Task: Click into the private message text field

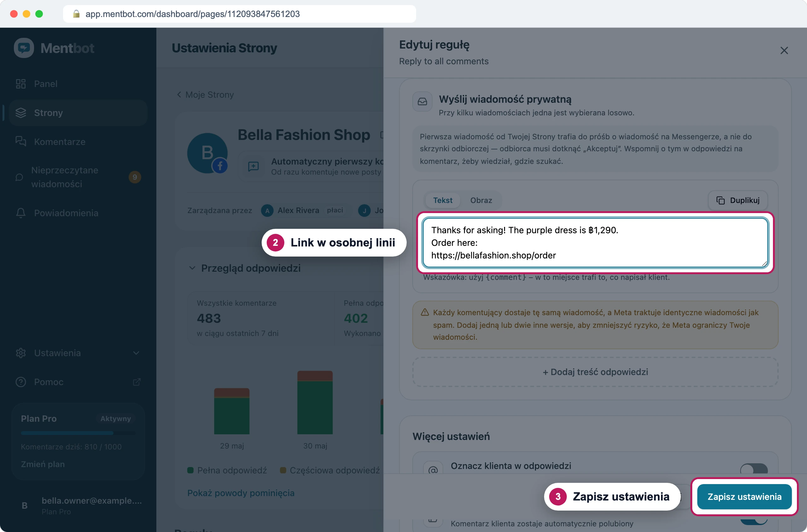Action: pos(595,243)
